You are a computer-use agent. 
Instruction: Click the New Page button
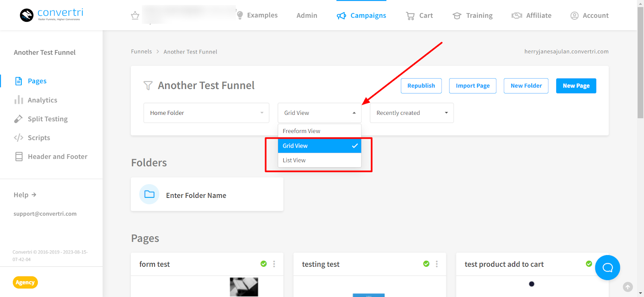(576, 86)
